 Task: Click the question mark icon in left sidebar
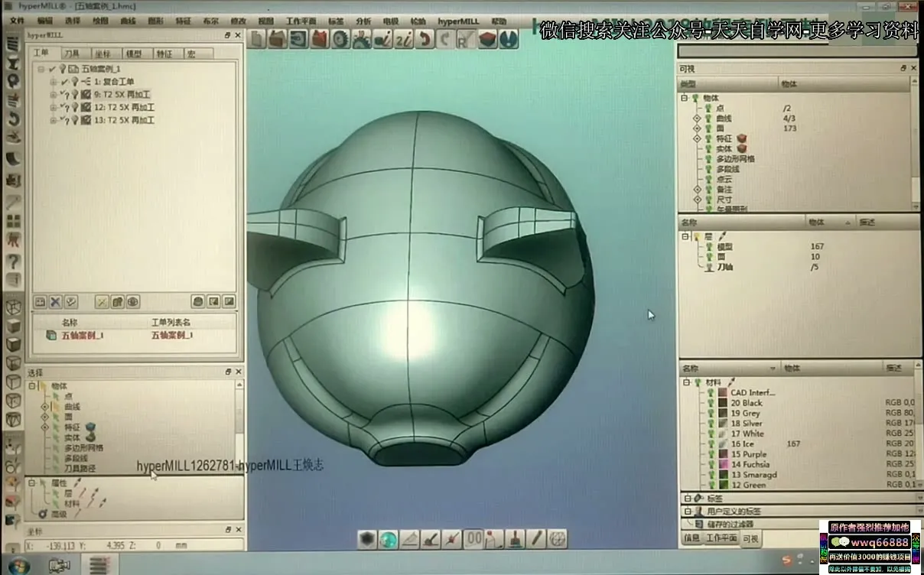click(13, 261)
